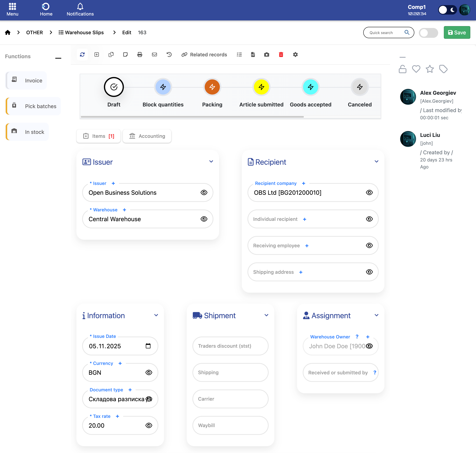Viewport: 476px width, 453px height.
Task: Collapse the Assignment panel chevron
Action: pyautogui.click(x=376, y=315)
